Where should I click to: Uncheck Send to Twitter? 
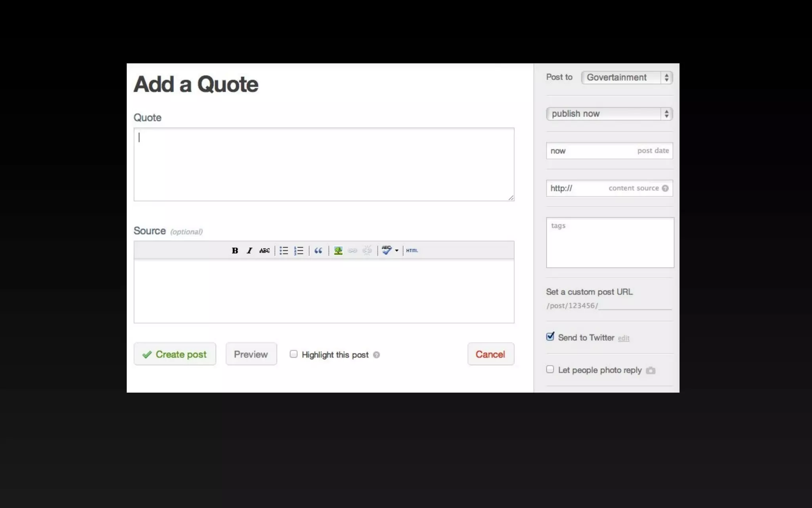click(550, 337)
